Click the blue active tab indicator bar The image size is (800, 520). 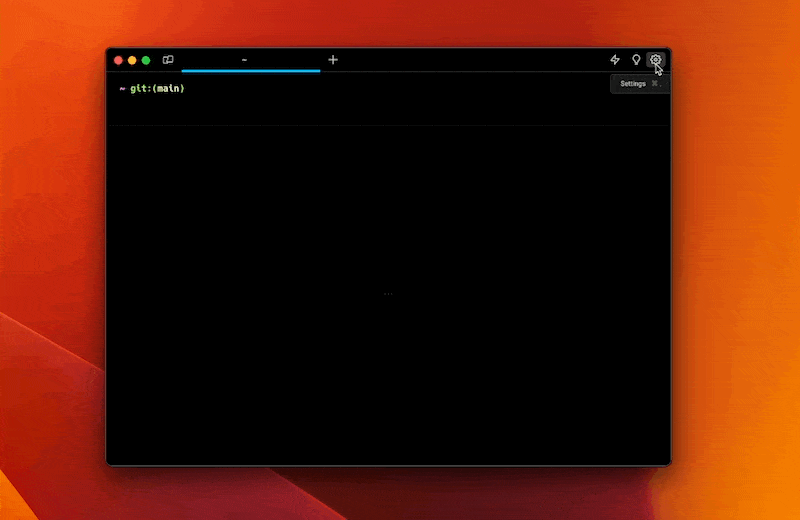(250, 71)
